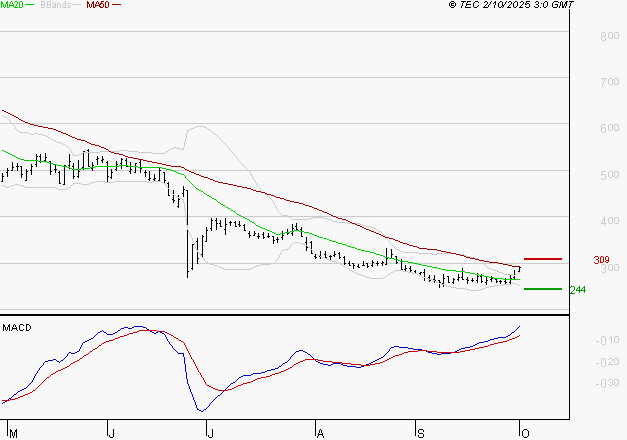Screen dimensions: 627x440
Task: Toggle the MA50 legend entry
Action: coord(97,5)
